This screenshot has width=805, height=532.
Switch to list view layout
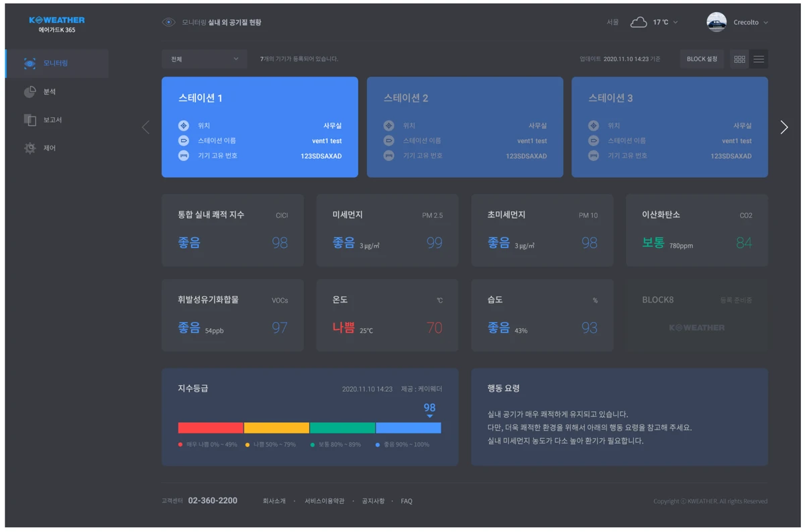coord(759,59)
